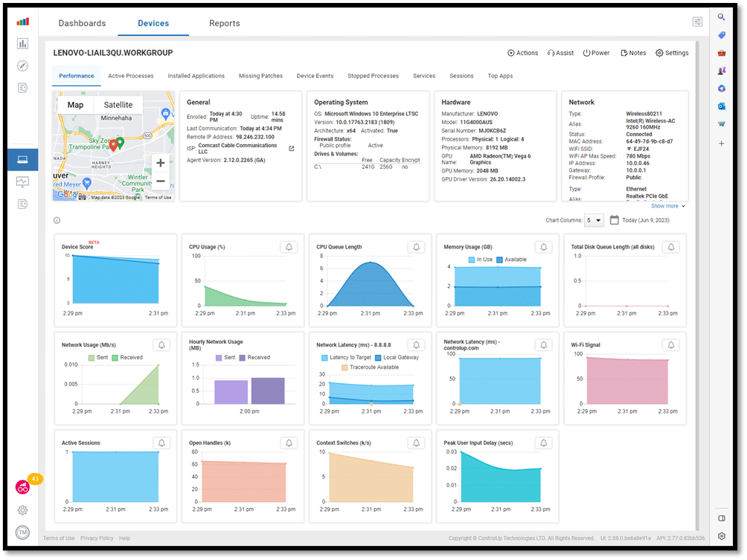Open the external link icon beside ISP
The image size is (747, 560).
pyautogui.click(x=292, y=149)
